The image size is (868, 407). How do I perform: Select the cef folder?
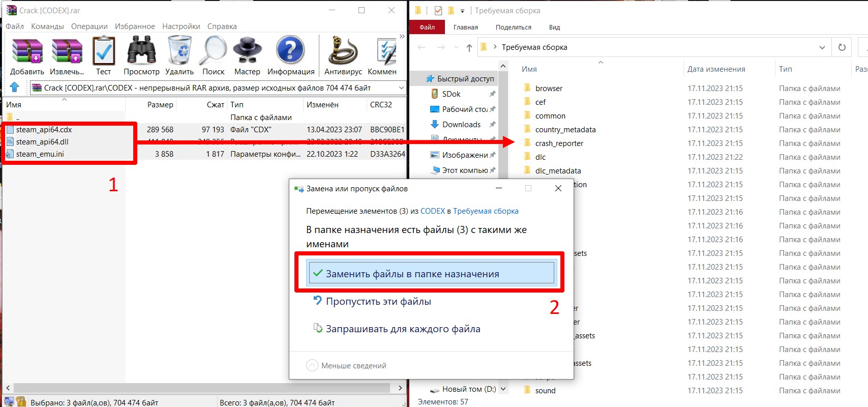534,102
